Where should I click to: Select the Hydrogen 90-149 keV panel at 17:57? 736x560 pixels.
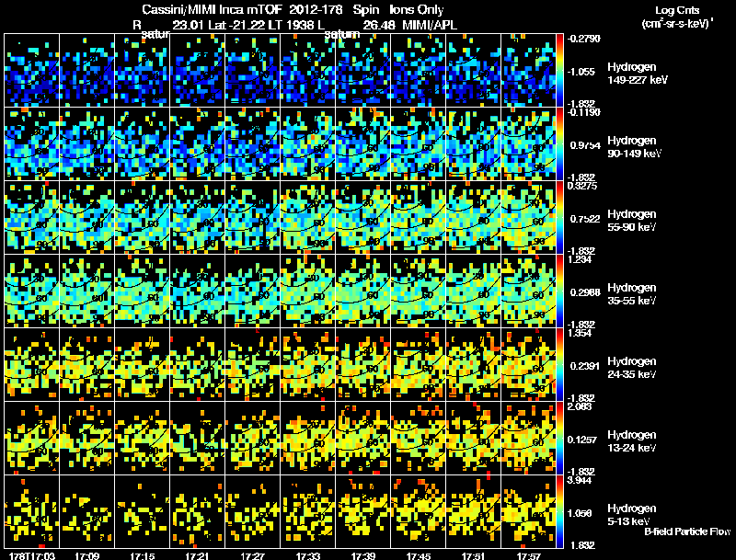tap(528, 144)
